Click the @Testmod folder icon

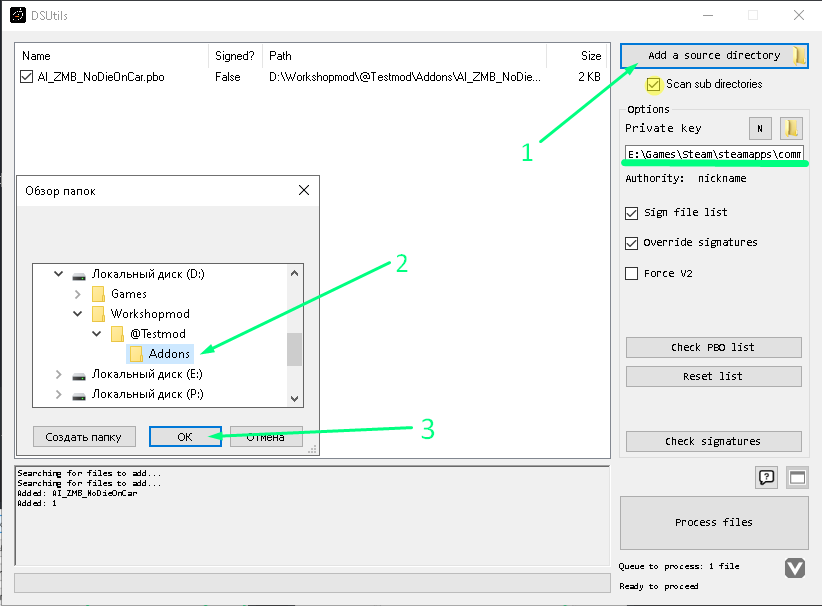click(117, 334)
